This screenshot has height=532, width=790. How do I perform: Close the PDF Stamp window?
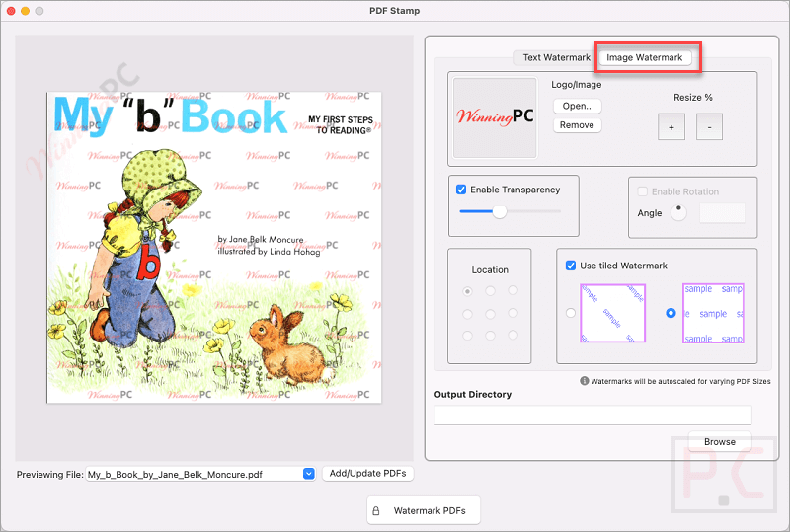11,11
